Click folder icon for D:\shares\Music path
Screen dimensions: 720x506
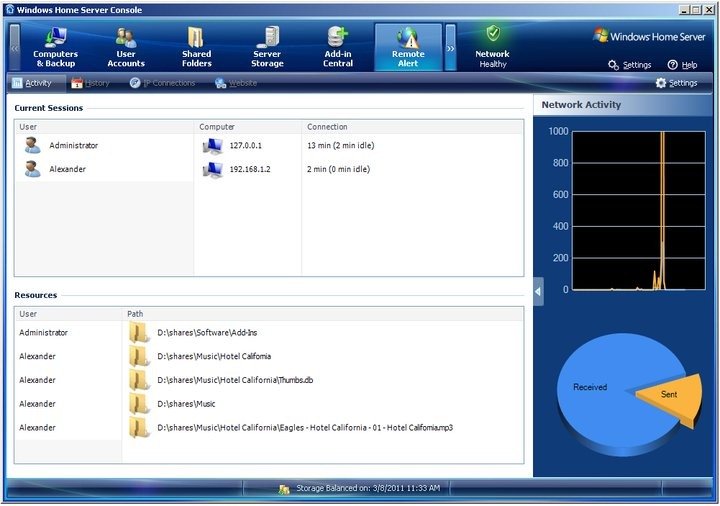[x=139, y=404]
